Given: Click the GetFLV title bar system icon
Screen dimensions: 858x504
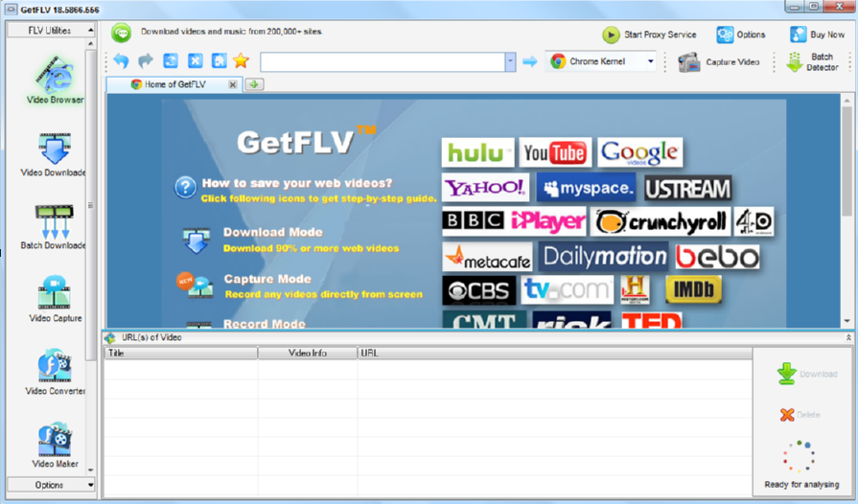Looking at the screenshot, I should [11, 10].
